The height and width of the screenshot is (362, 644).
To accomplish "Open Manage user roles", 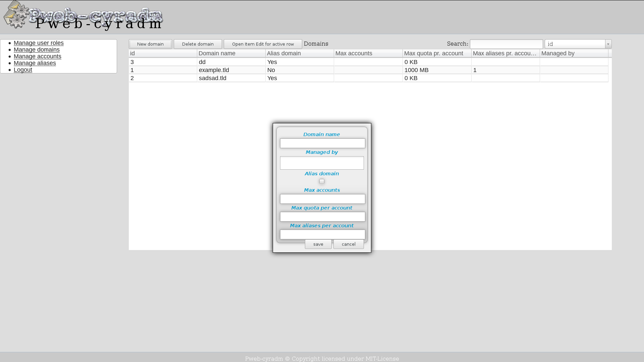I will point(39,43).
